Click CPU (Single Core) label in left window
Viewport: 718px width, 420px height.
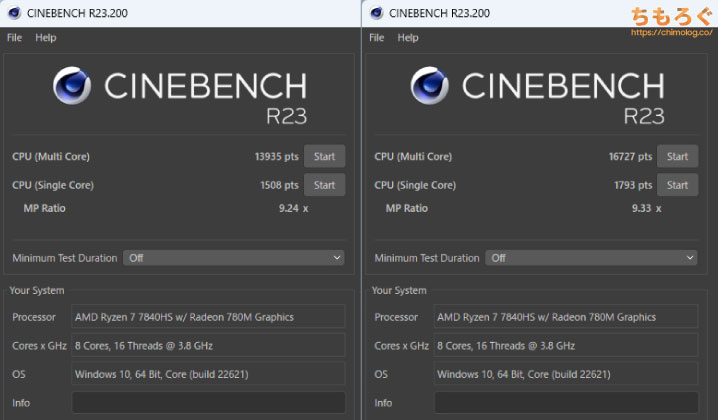coord(53,185)
